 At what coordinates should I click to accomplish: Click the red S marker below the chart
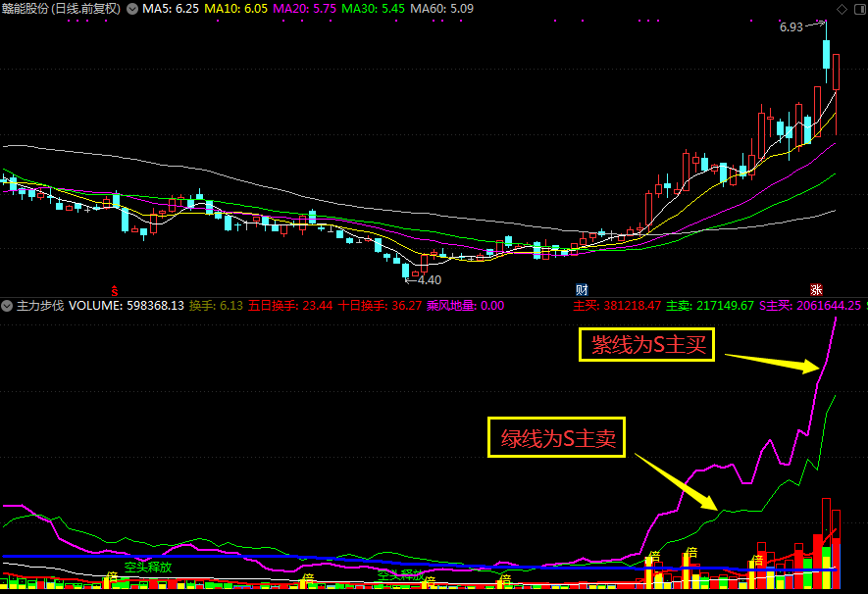pyautogui.click(x=115, y=290)
